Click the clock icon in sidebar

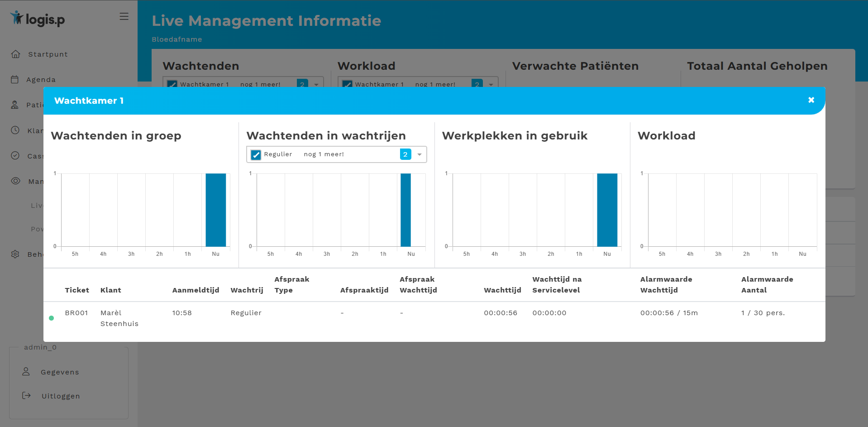(x=15, y=130)
